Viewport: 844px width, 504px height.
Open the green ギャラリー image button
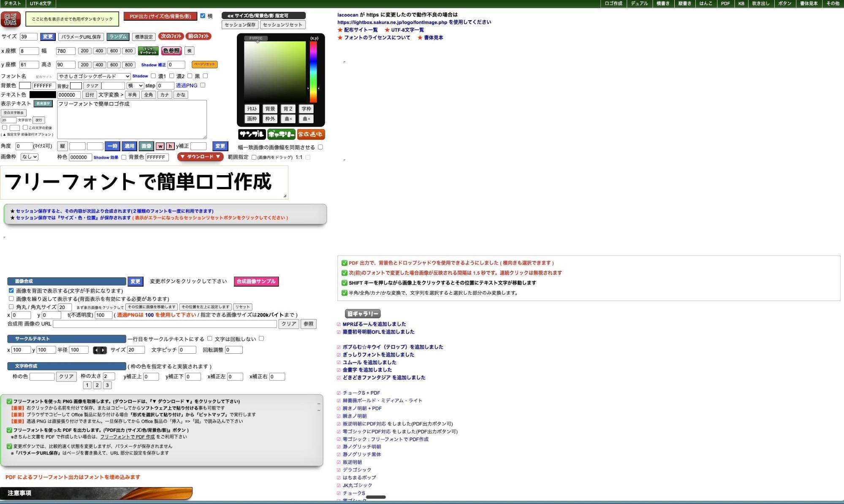(x=281, y=134)
